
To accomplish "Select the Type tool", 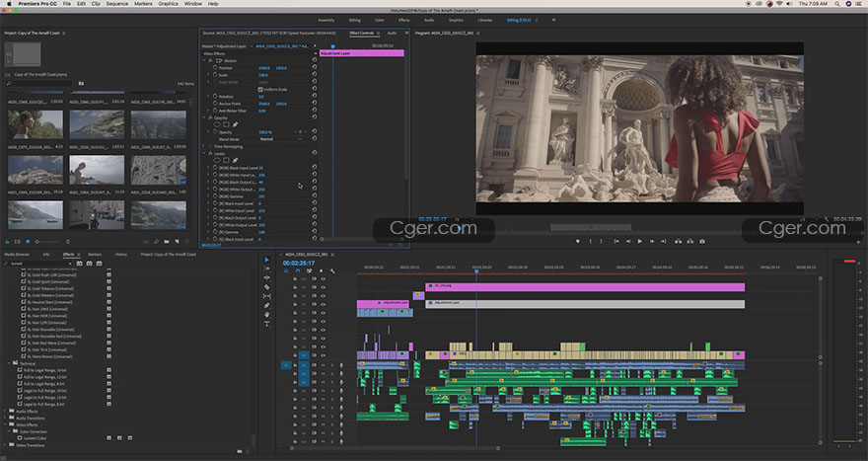I will pos(267,324).
